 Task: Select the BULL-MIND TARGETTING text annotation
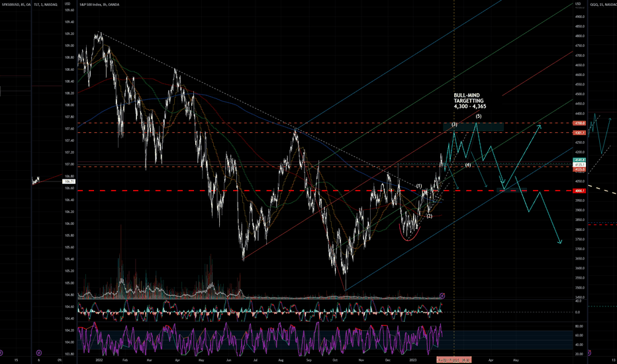(x=470, y=101)
